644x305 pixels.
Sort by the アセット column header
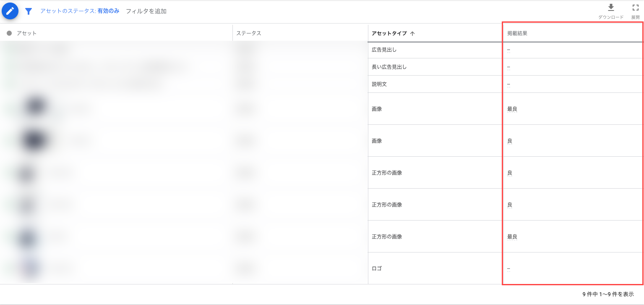(x=27, y=33)
